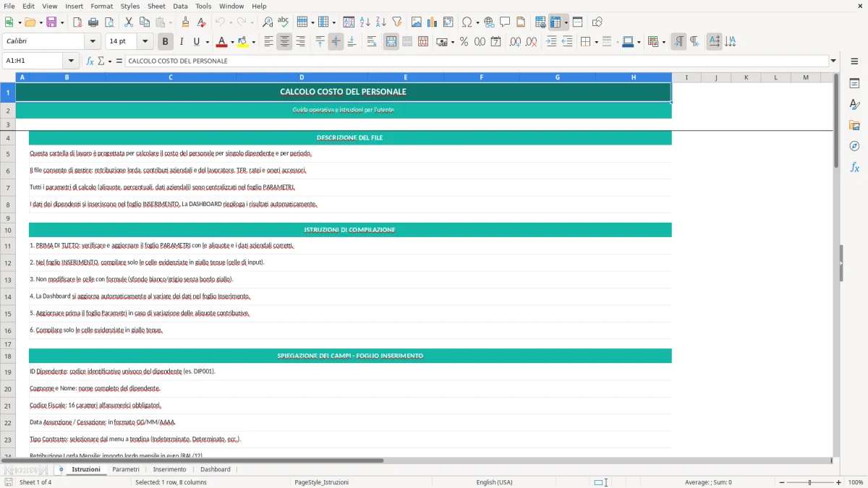Click Insert Hyperlink globe icon
Image resolution: width=868 pixels, height=488 pixels.
pyautogui.click(x=489, y=22)
